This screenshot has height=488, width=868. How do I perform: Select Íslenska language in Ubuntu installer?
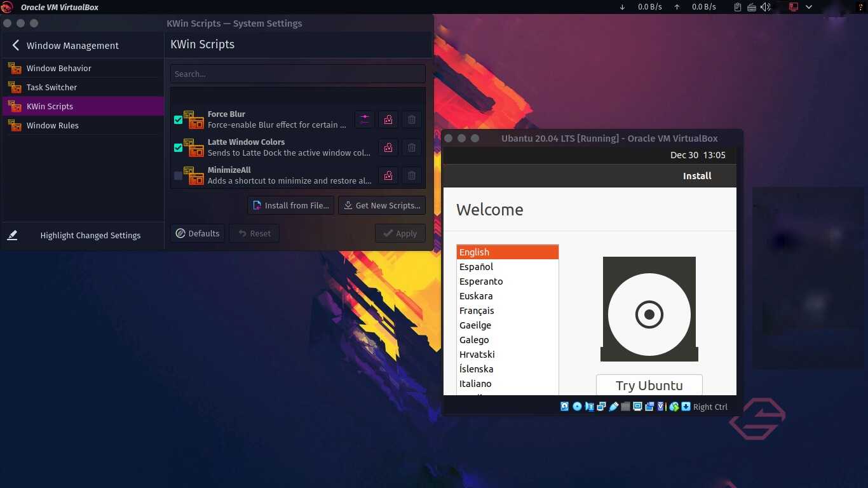(508, 369)
